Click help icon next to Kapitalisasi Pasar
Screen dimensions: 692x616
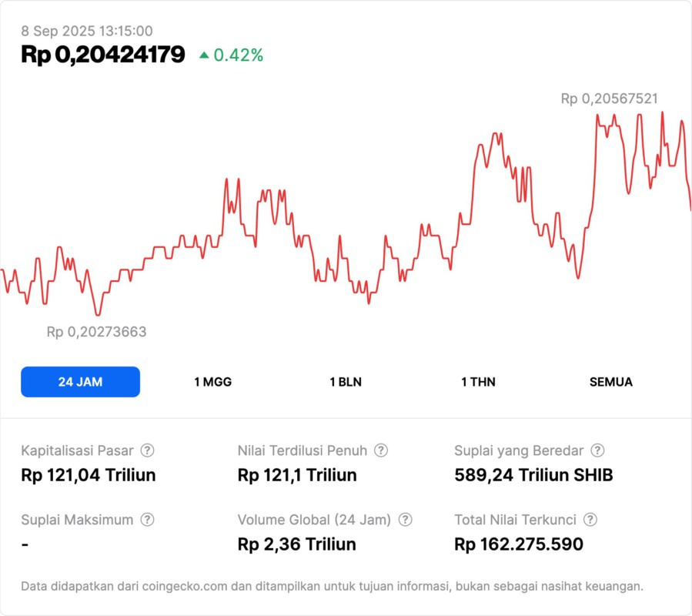tap(147, 450)
